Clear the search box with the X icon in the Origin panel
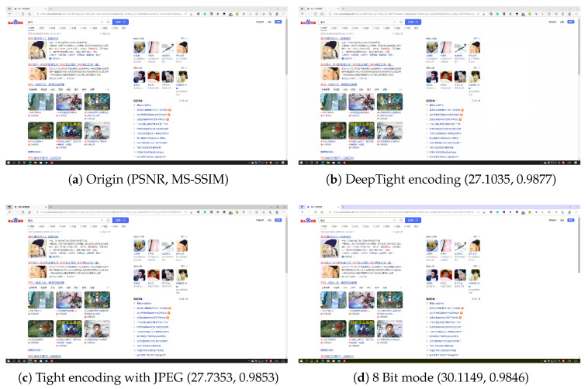588x389 pixels. (102, 22)
